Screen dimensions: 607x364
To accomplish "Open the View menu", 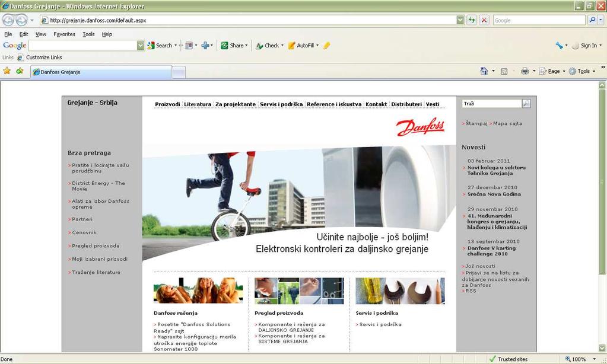I will (41, 34).
